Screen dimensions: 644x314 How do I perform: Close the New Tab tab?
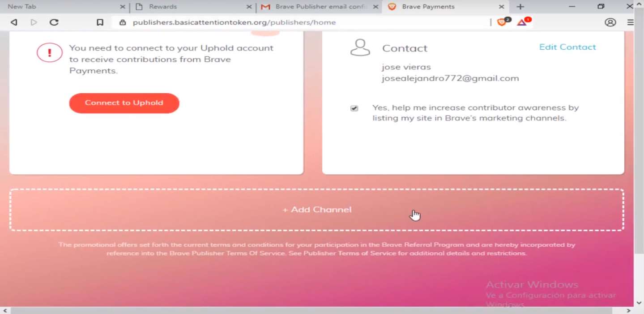tap(123, 7)
